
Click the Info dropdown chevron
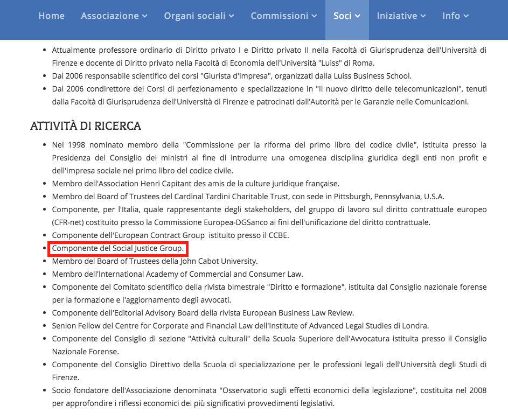pyautogui.click(x=466, y=17)
